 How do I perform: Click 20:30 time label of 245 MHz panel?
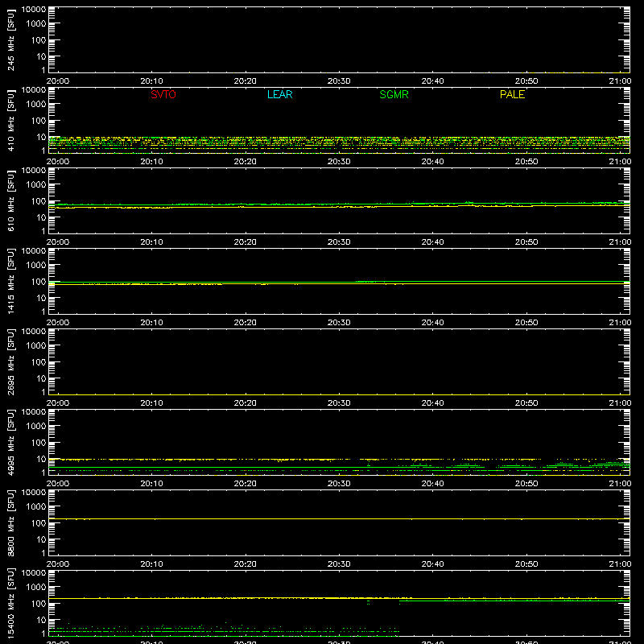(x=339, y=81)
